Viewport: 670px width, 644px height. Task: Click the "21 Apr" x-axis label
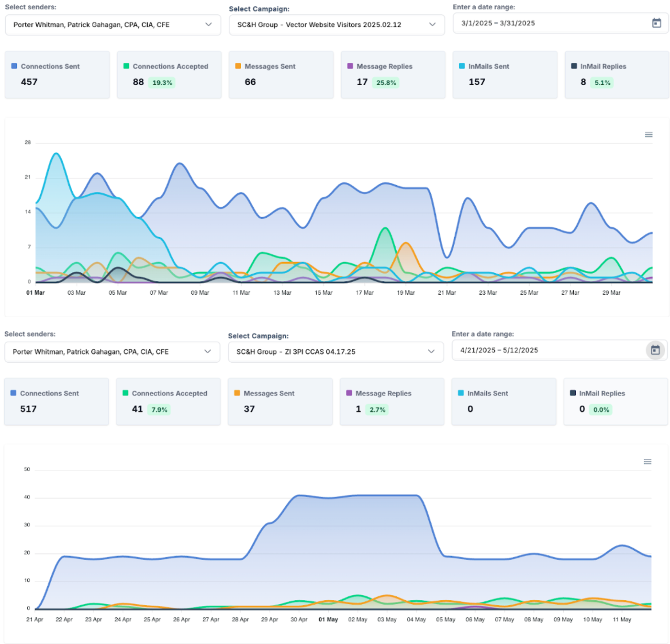(x=35, y=619)
